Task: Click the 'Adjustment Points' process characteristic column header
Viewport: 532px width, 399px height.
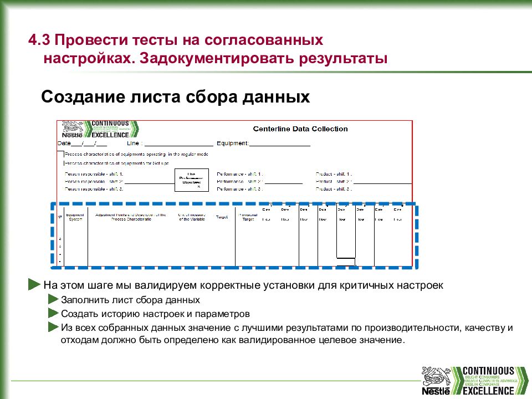Action: 131,217
